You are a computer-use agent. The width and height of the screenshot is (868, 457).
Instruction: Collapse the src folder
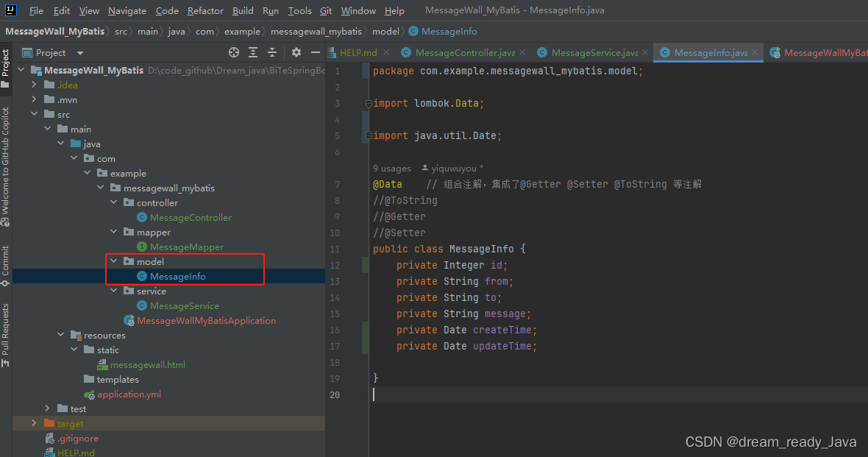(35, 114)
